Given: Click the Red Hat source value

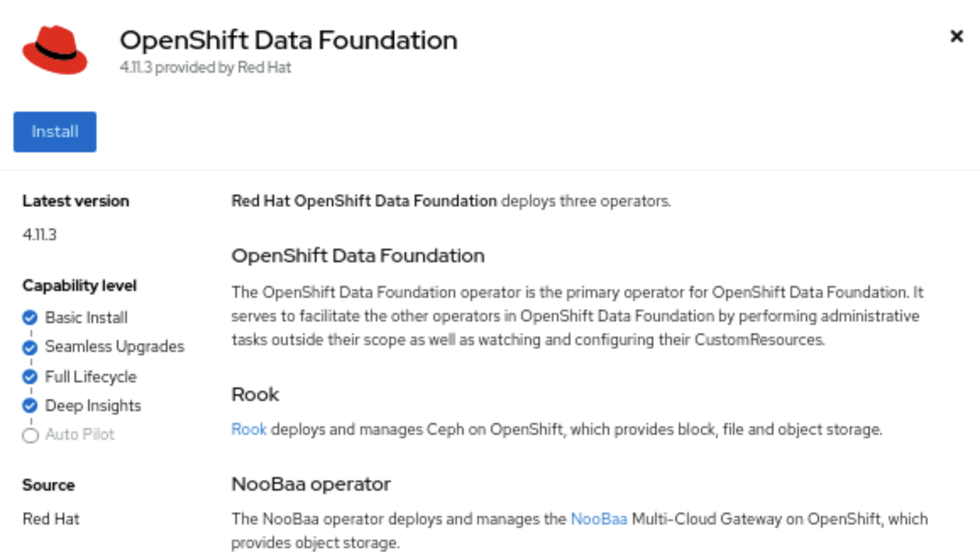Looking at the screenshot, I should click(52, 519).
